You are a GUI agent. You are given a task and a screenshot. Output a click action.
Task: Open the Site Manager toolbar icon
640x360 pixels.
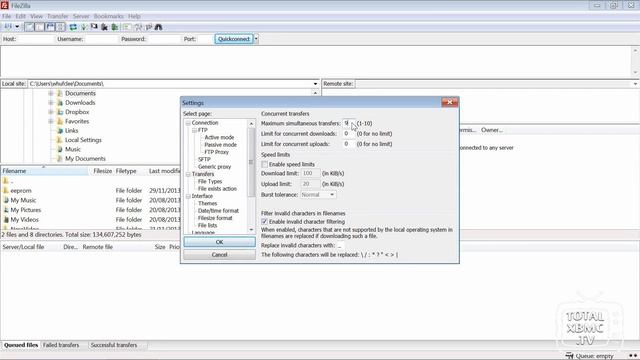coord(8,27)
